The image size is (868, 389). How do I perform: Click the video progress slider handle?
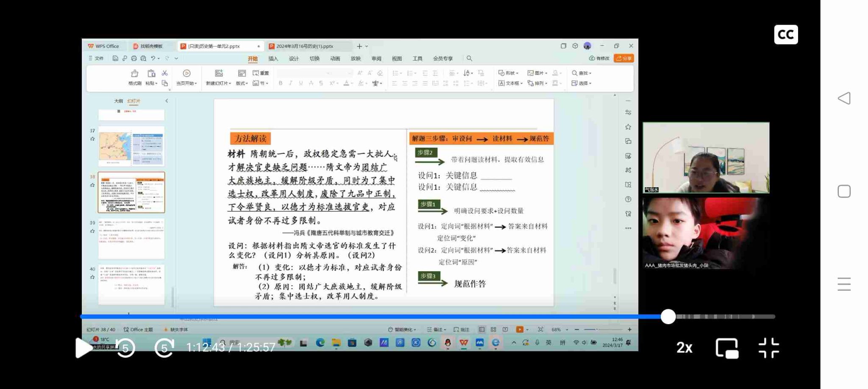coord(668,317)
